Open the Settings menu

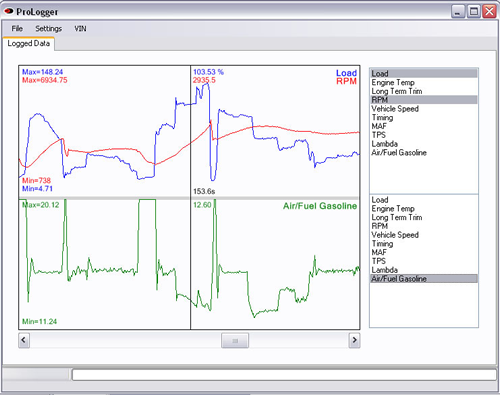(x=49, y=29)
